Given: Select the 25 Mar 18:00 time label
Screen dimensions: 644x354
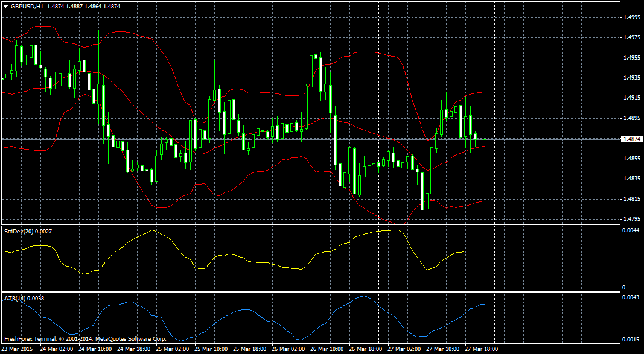Looking at the screenshot, I should pos(249,349).
